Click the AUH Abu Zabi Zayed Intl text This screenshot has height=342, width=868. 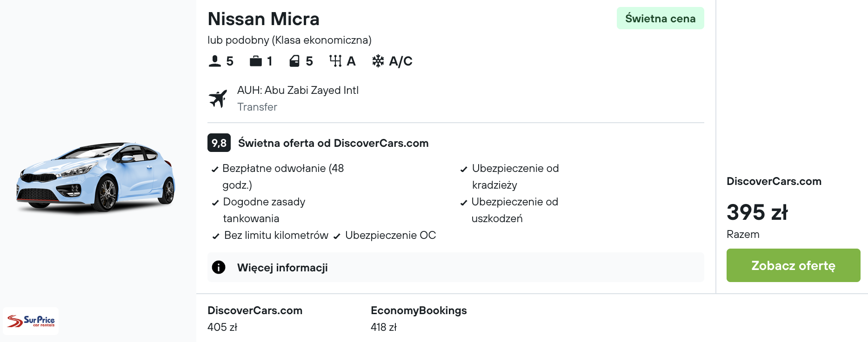tap(298, 90)
